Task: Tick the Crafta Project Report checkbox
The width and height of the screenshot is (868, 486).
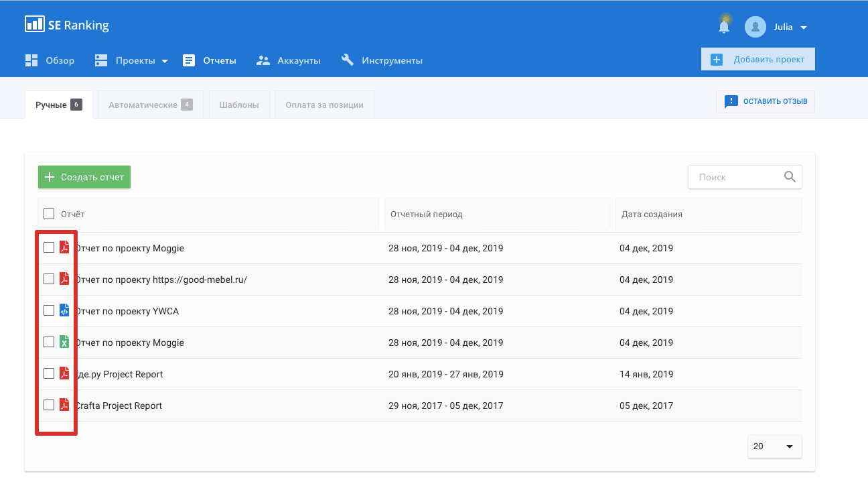Action: tap(49, 405)
